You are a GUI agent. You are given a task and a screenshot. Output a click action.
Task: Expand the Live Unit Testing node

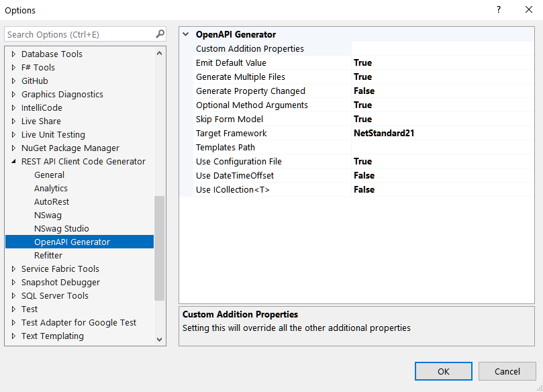13,135
